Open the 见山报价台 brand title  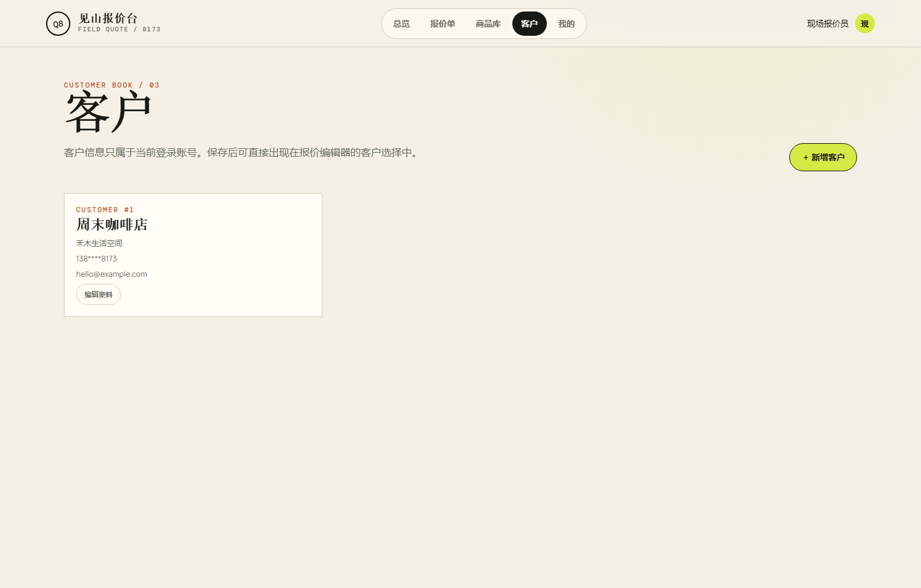point(108,19)
